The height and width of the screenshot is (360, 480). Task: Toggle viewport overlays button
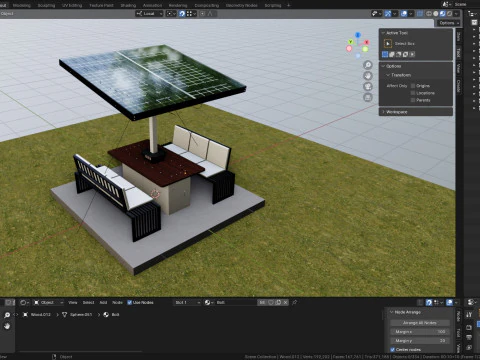click(x=404, y=14)
